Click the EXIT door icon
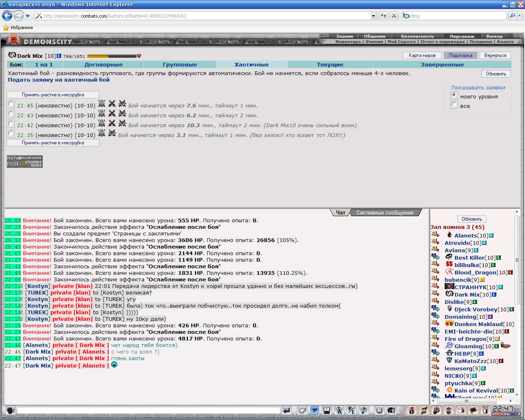525x420 pixels. 486,410
